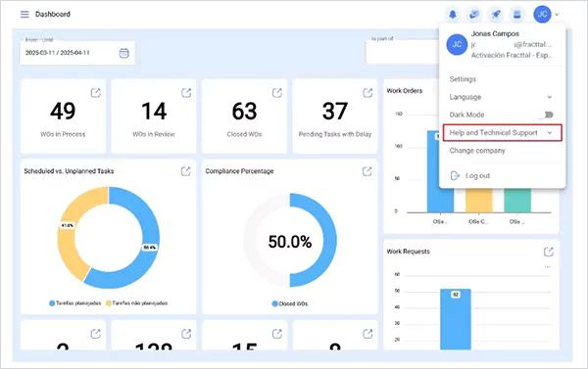
Task: Click the name Jonas Campos
Action: [x=495, y=33]
